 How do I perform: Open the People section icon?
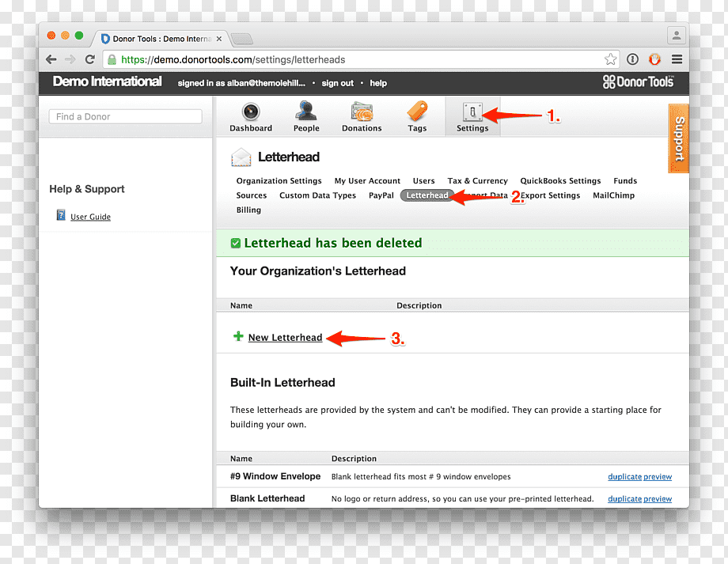click(306, 112)
